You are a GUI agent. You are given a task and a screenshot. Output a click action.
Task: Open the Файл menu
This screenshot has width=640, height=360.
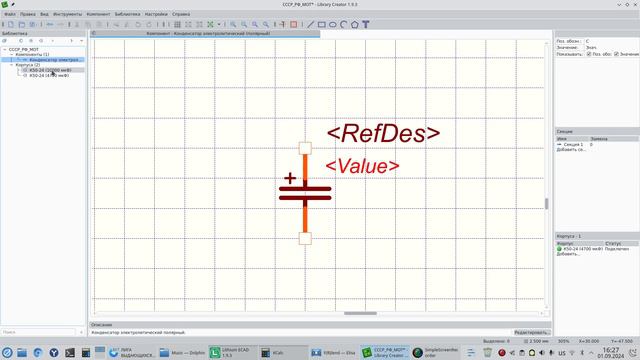point(10,14)
